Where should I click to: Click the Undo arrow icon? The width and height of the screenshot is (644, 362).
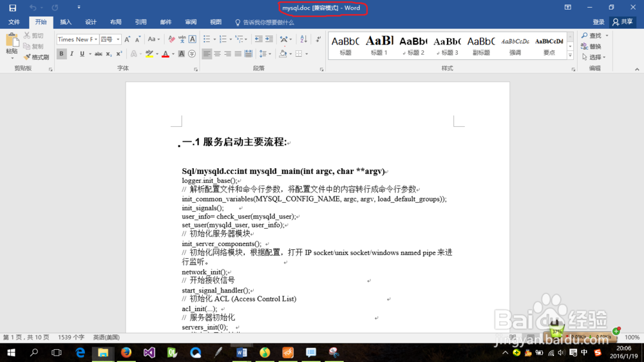[x=33, y=7]
